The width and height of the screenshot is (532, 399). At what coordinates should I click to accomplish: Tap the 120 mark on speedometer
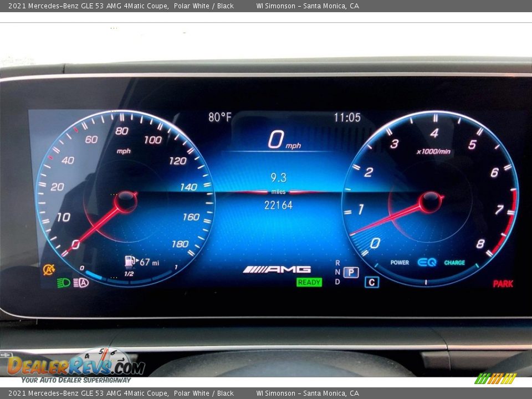pos(178,161)
